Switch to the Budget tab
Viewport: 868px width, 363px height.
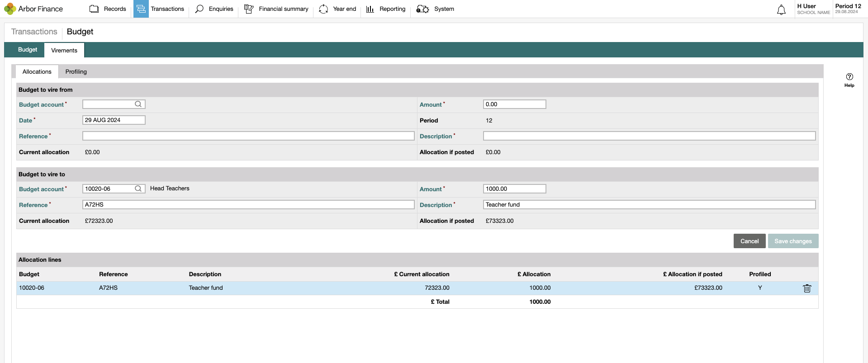click(28, 50)
